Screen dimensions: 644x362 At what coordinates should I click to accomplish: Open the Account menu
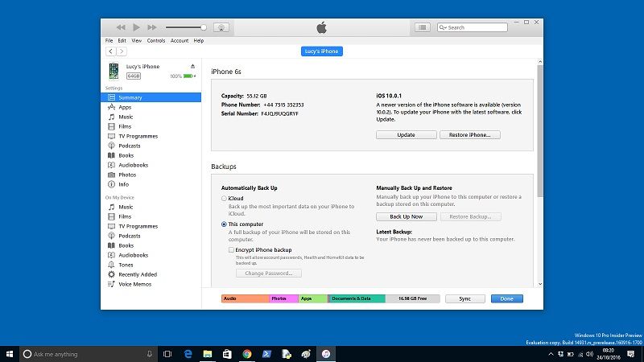click(180, 41)
